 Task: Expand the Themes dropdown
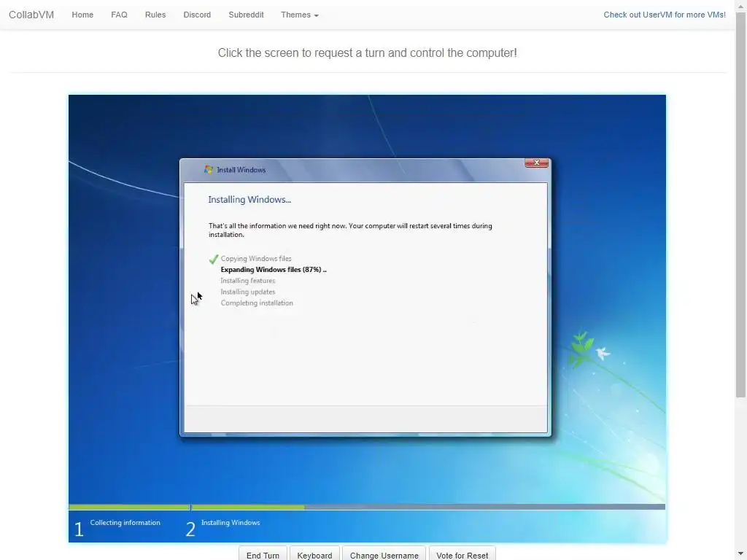300,15
